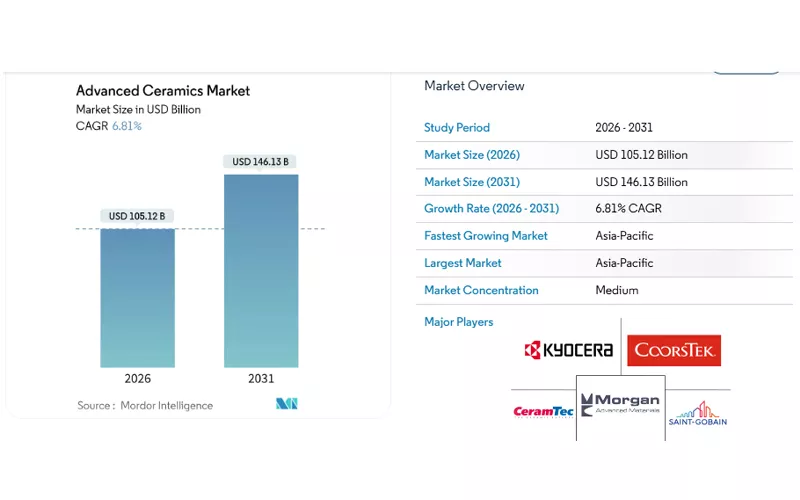Click the 6.81% CAGR value in chart
Image resolution: width=800 pixels, height=500 pixels.
(x=126, y=126)
